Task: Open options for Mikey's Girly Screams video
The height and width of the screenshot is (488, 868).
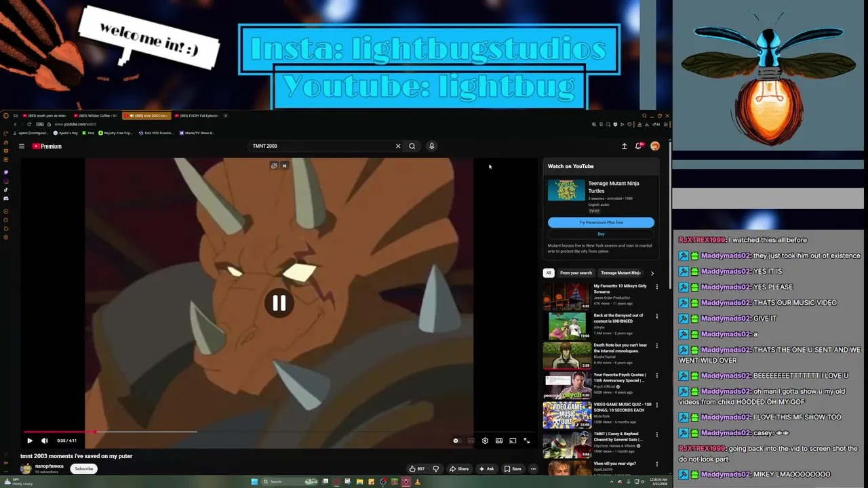Action: [x=656, y=287]
